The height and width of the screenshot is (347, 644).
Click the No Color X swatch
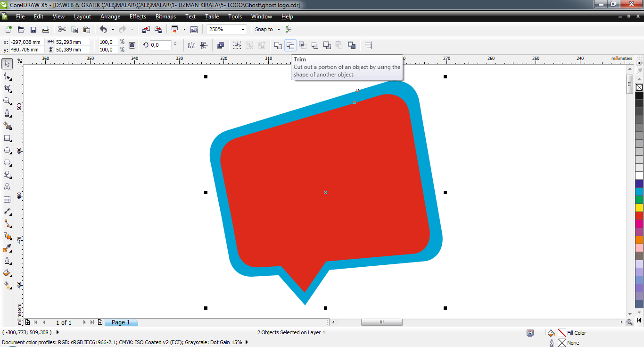point(639,87)
